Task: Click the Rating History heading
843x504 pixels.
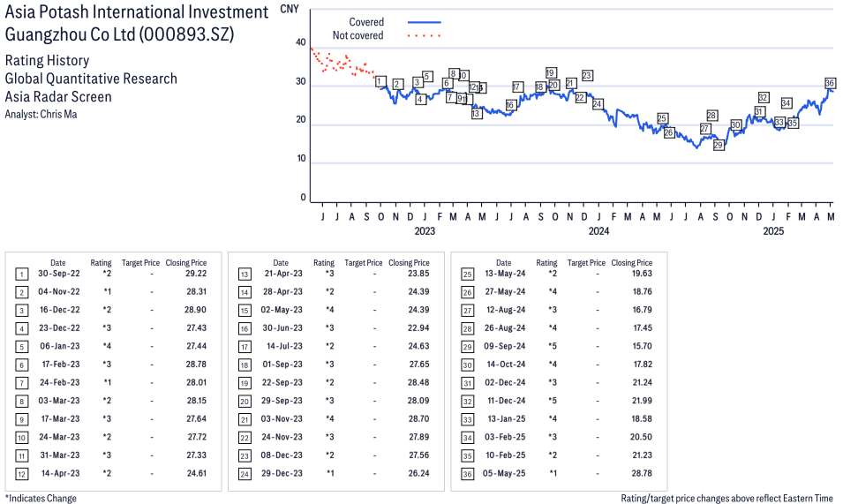Action: 48,60
